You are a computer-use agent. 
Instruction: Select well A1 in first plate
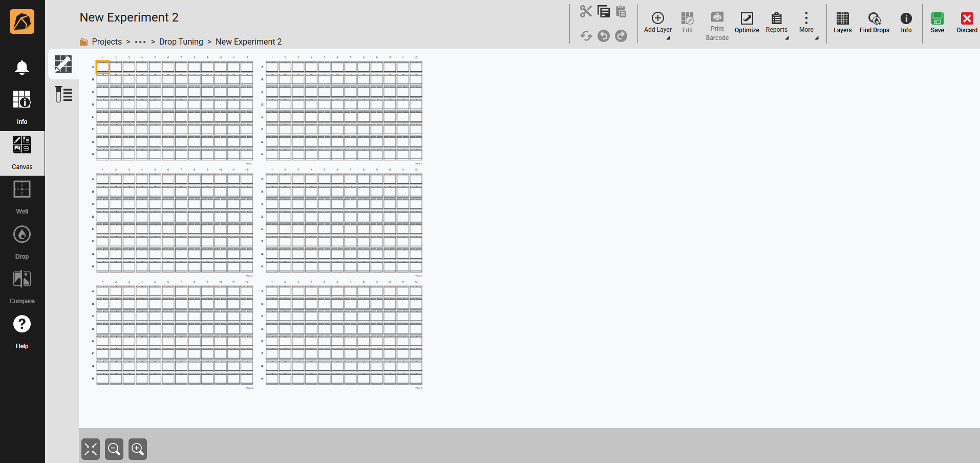click(103, 67)
